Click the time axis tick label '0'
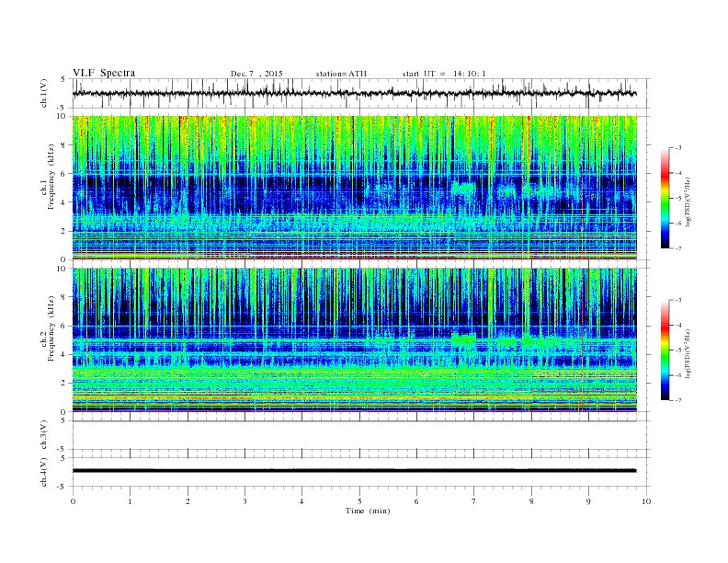 [x=73, y=501]
